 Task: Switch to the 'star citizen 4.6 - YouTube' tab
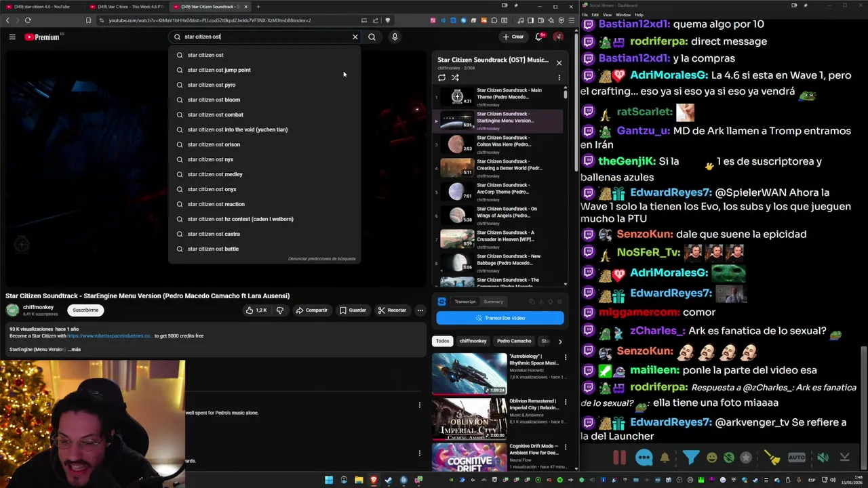point(42,7)
